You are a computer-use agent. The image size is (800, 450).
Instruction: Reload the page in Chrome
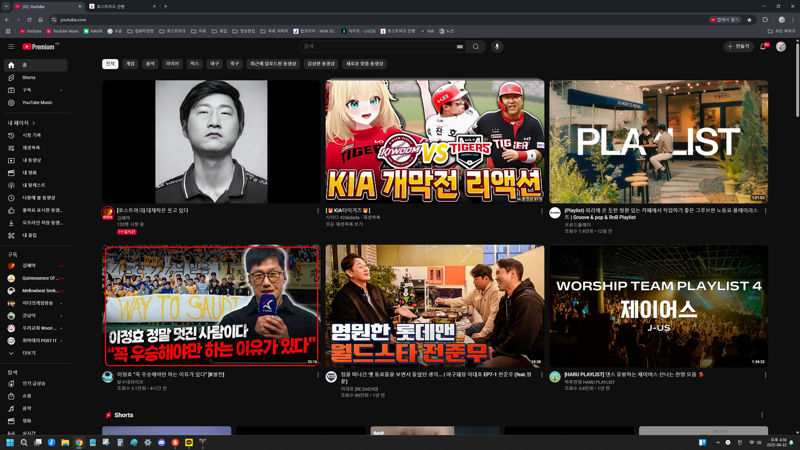click(x=29, y=19)
